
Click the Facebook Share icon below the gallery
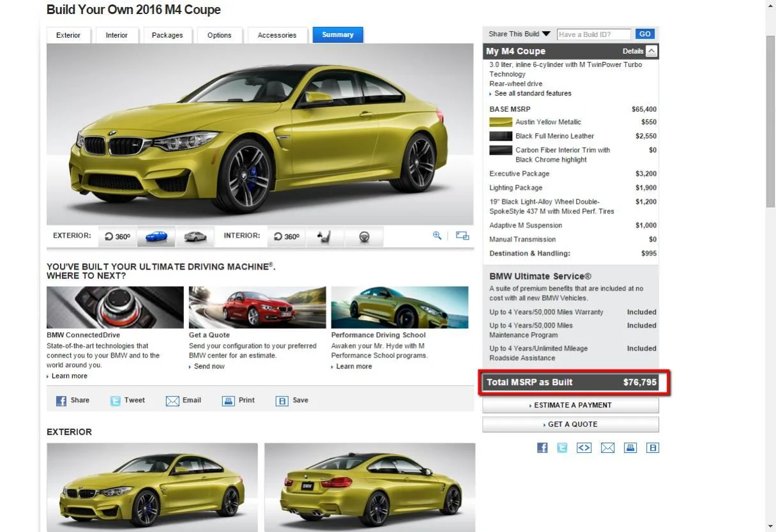pos(61,401)
